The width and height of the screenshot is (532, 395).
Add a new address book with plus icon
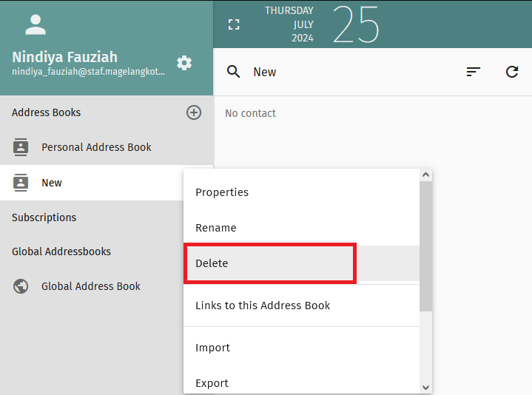click(194, 112)
